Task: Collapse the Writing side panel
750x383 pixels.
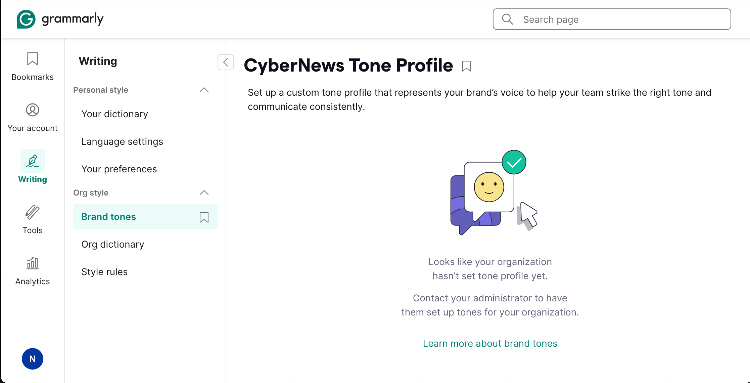Action: coord(225,62)
